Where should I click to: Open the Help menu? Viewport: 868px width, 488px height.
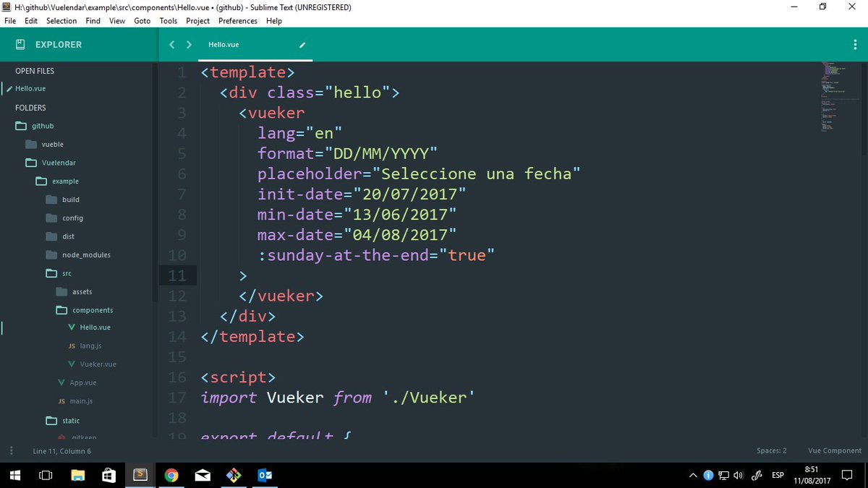click(x=274, y=21)
